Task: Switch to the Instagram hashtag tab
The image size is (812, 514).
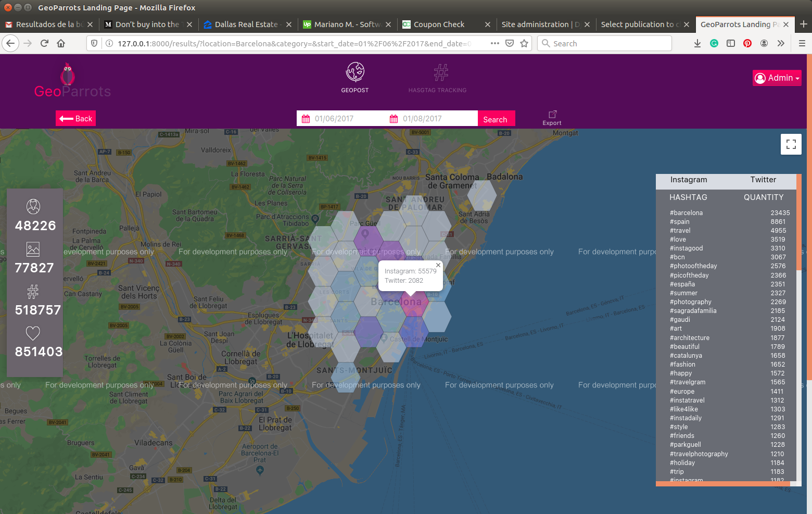Action: [x=688, y=180]
